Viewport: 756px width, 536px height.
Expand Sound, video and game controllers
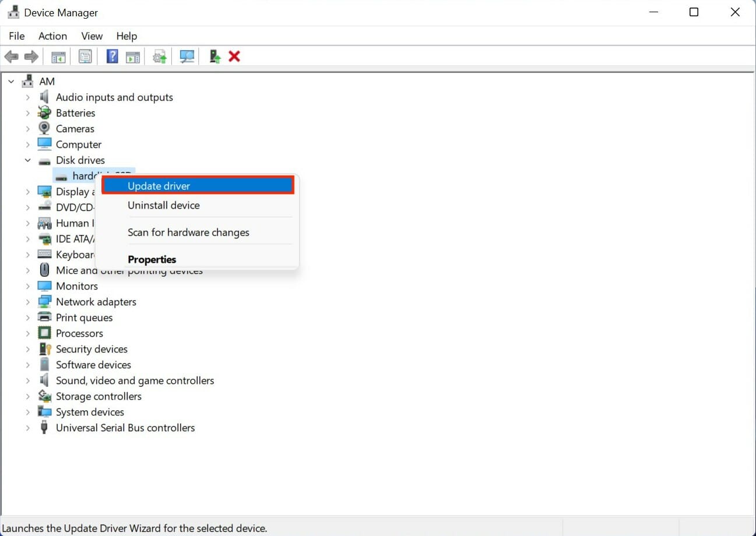coord(27,380)
